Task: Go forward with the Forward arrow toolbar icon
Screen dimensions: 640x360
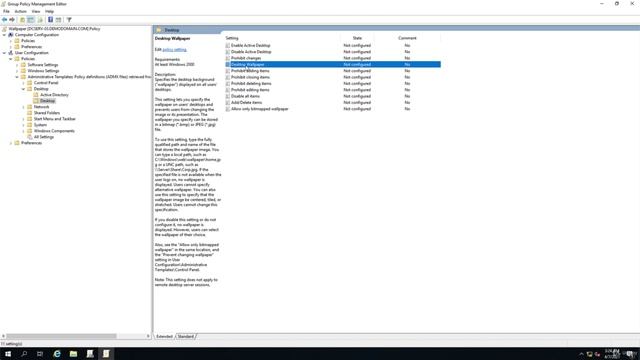Action: 12,20
